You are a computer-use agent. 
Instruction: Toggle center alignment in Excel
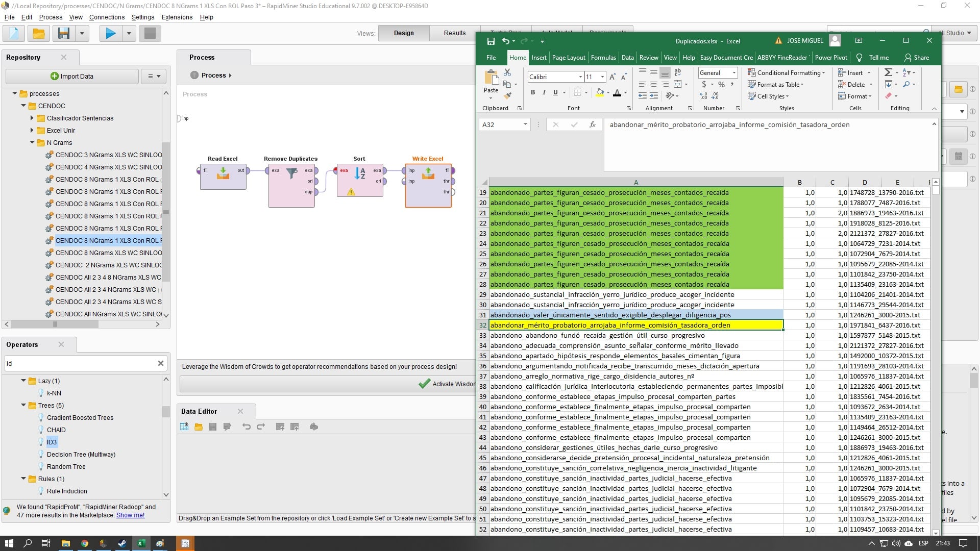pyautogui.click(x=654, y=85)
